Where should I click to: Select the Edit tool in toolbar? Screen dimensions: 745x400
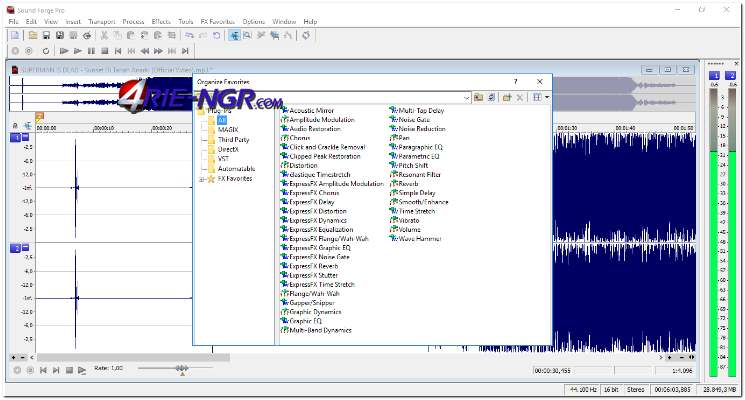(x=234, y=35)
